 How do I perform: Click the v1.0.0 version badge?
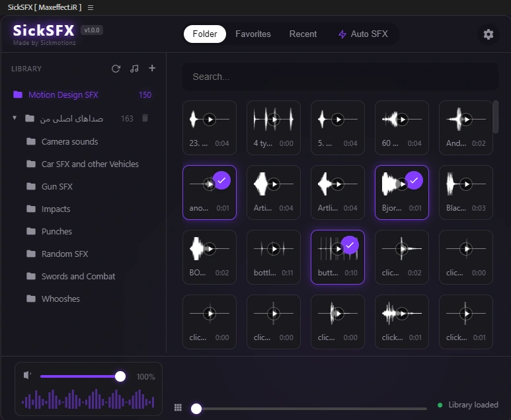(x=92, y=30)
